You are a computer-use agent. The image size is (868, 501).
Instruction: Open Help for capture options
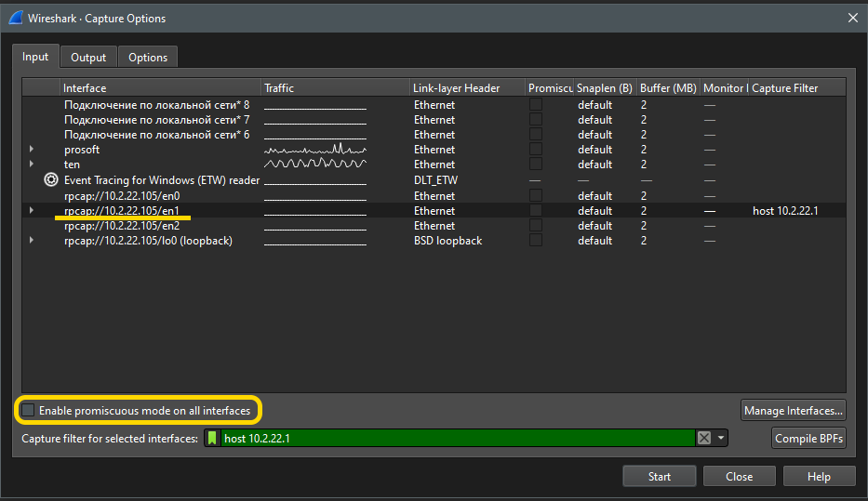(x=819, y=476)
